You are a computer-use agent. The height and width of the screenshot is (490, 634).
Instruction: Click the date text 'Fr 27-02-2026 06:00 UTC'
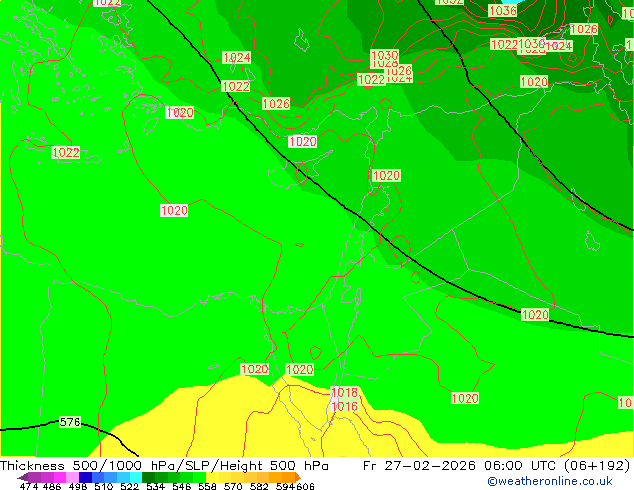(x=460, y=466)
